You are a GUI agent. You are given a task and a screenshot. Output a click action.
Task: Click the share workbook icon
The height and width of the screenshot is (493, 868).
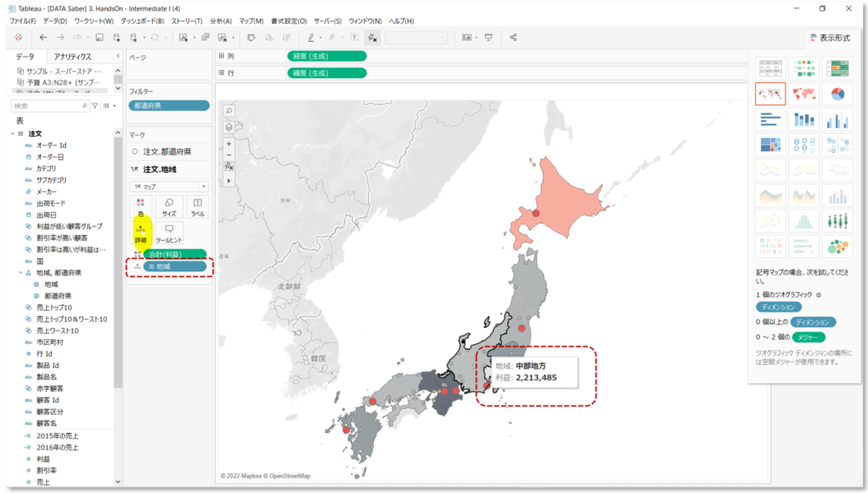pyautogui.click(x=513, y=37)
